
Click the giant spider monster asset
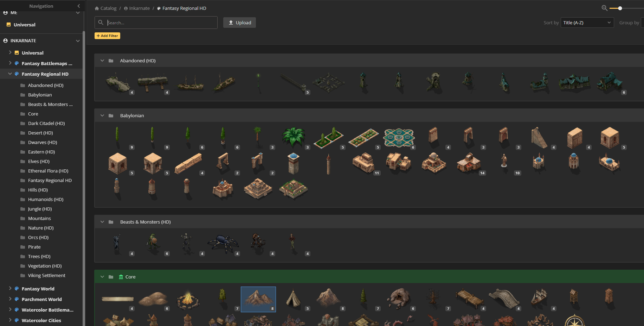point(223,243)
